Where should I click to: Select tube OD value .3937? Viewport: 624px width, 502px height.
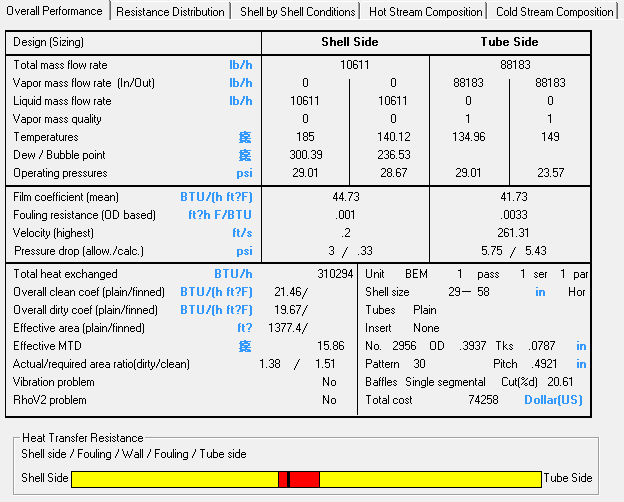[472, 346]
